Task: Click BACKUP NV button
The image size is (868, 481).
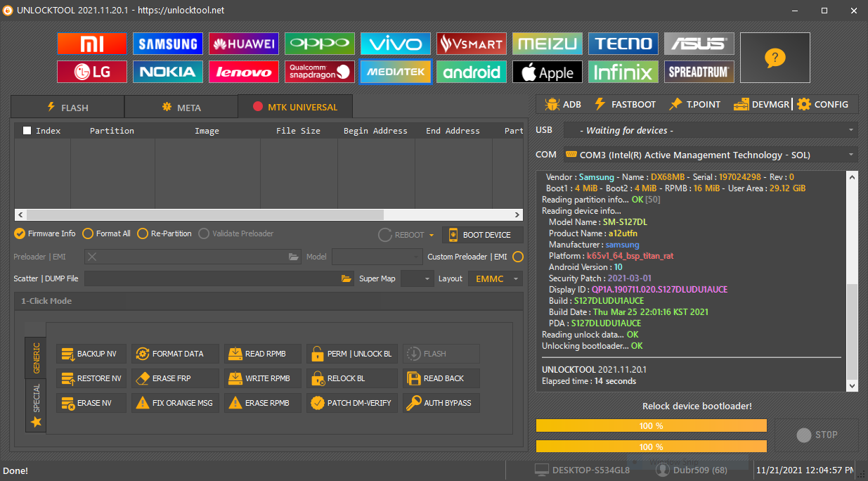Action: [91, 354]
